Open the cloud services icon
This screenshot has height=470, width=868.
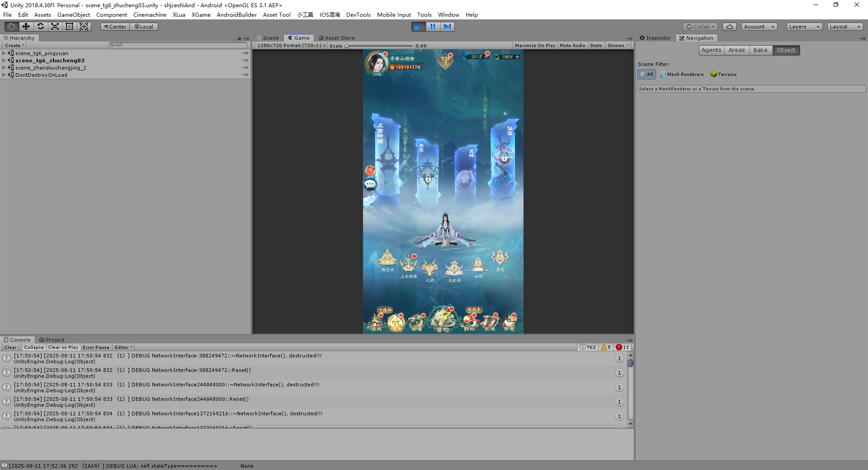(729, 27)
